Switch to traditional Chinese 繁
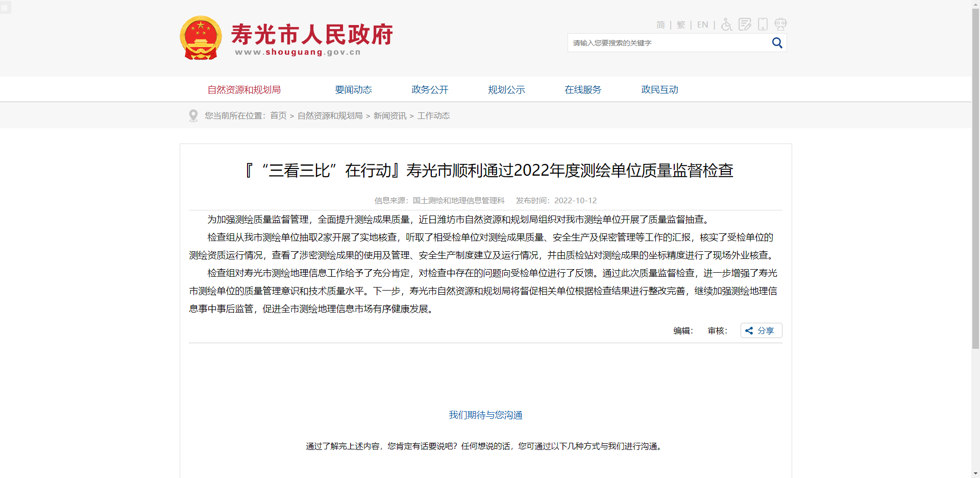The height and width of the screenshot is (478, 980). pyautogui.click(x=681, y=24)
